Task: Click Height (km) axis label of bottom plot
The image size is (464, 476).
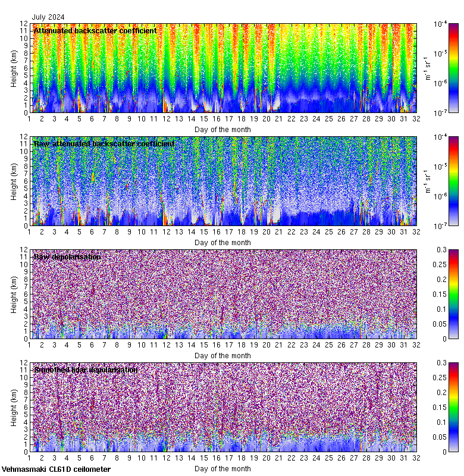Action: (x=14, y=407)
